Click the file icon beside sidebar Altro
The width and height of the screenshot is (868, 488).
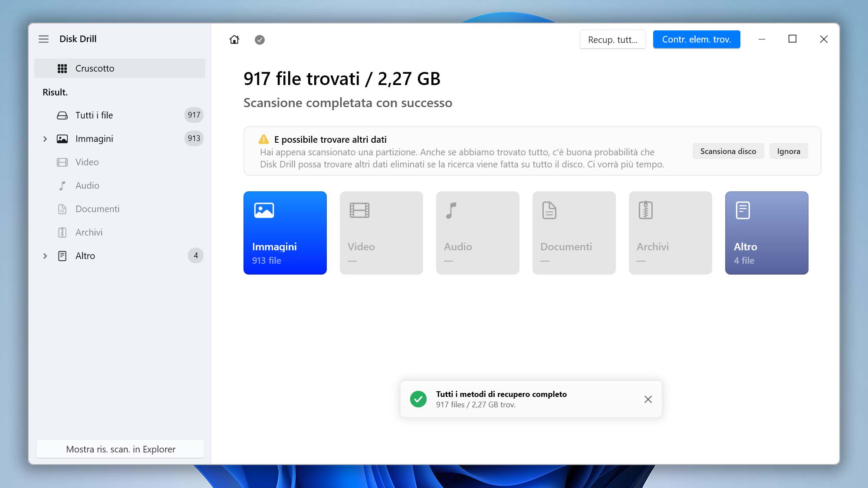click(62, 256)
